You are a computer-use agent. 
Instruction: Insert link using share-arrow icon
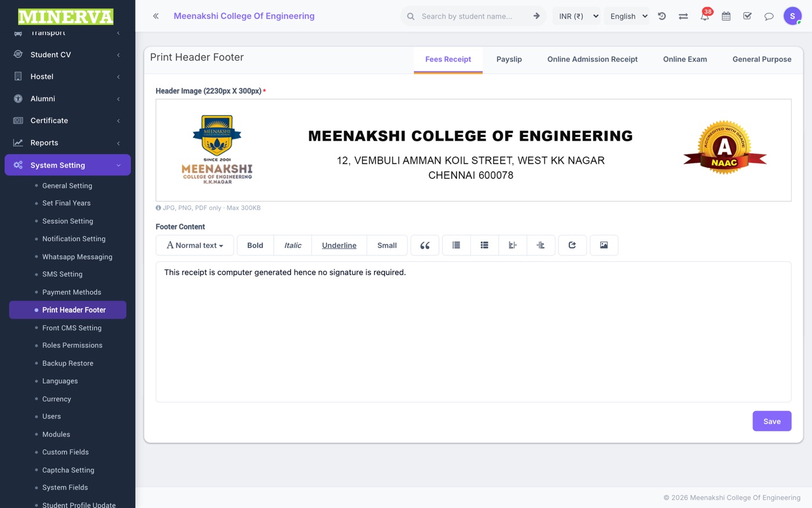pos(572,245)
